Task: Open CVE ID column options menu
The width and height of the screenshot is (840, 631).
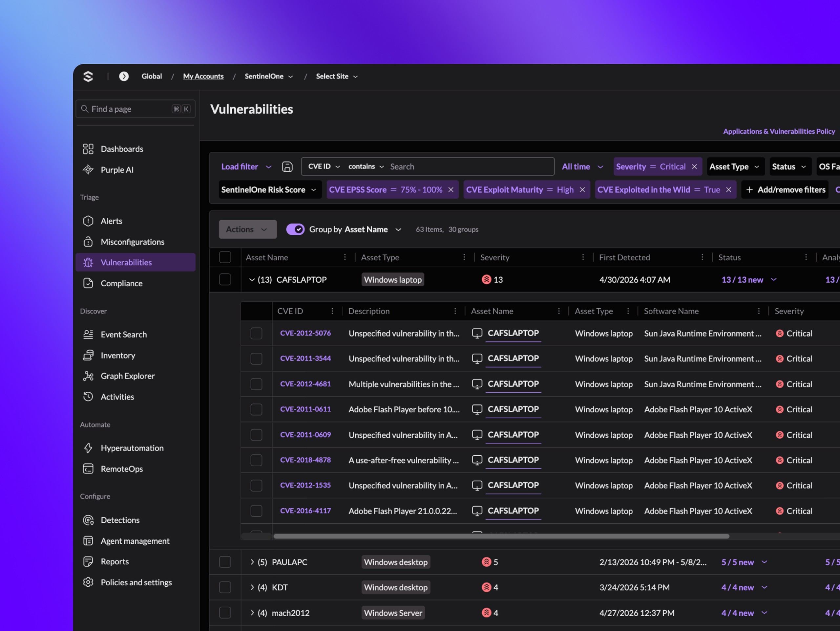Action: [x=332, y=311]
